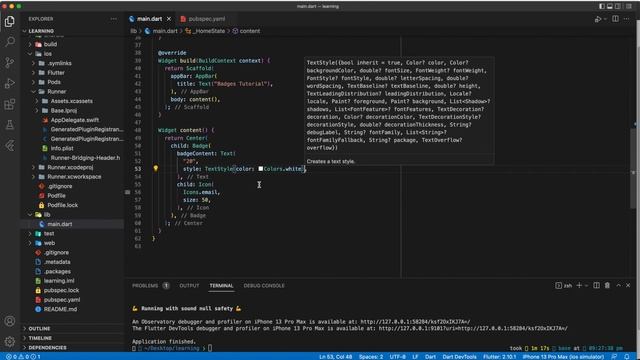Open errors and warnings count in status bar
This screenshot has width=640, height=360.
tap(23, 357)
